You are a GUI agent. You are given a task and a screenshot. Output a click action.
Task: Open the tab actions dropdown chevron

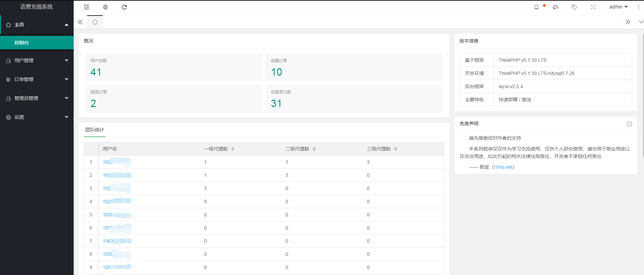point(641,22)
